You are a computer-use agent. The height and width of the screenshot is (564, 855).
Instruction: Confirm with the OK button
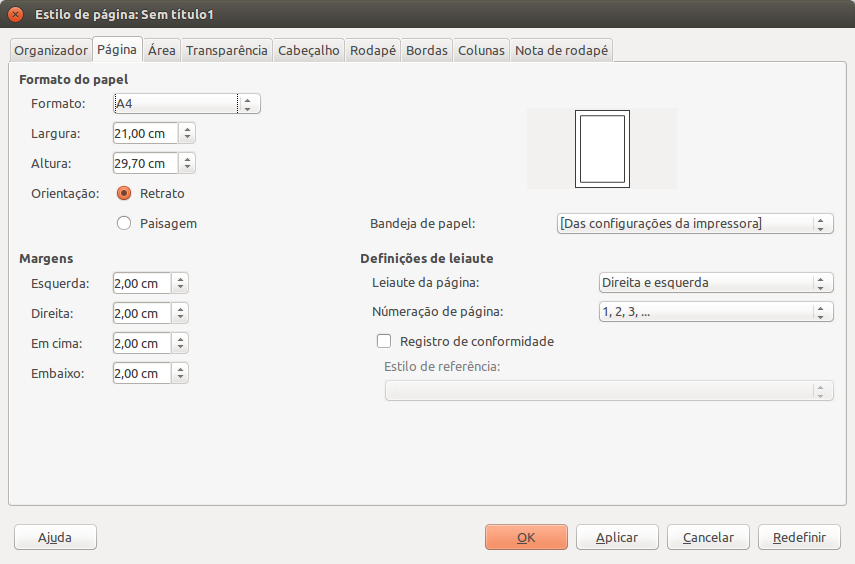pos(526,537)
